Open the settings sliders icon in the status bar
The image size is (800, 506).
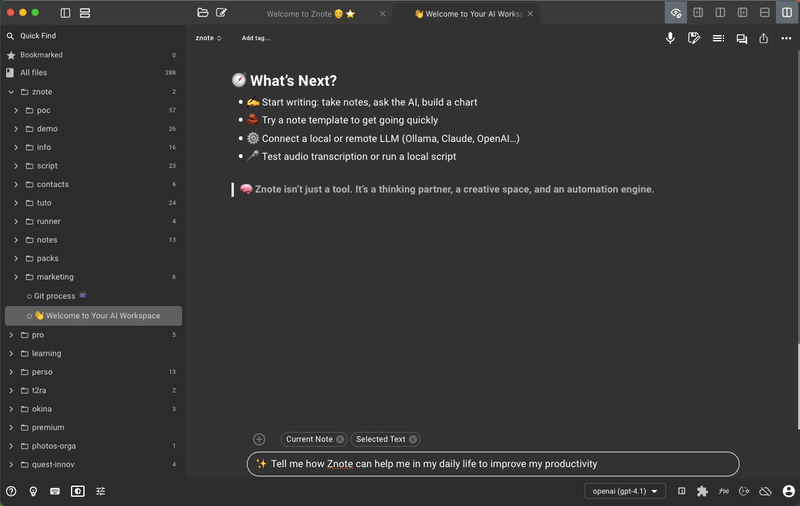(101, 491)
